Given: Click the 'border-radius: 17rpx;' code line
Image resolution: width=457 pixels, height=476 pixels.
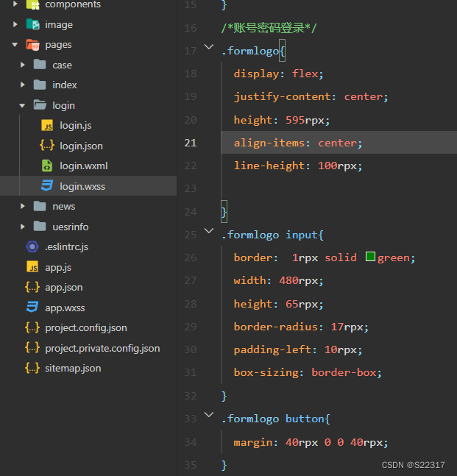Looking at the screenshot, I should pos(301,327).
